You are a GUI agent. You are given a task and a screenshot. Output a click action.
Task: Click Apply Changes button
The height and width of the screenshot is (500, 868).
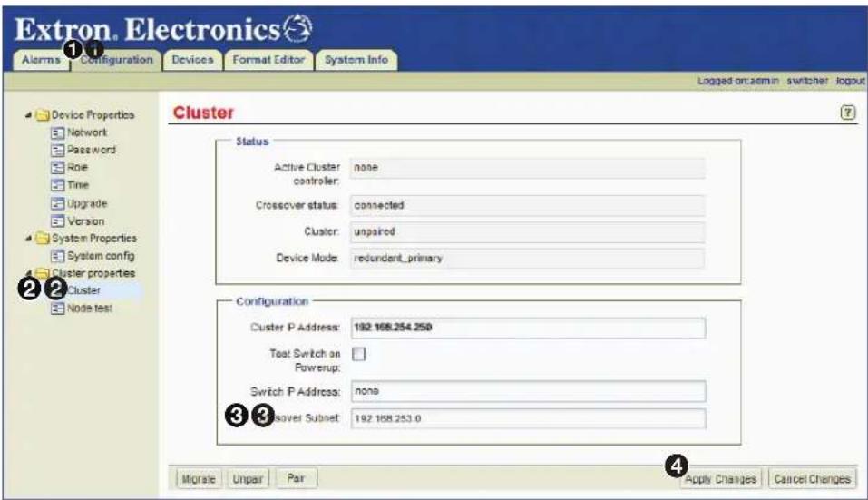(721, 479)
